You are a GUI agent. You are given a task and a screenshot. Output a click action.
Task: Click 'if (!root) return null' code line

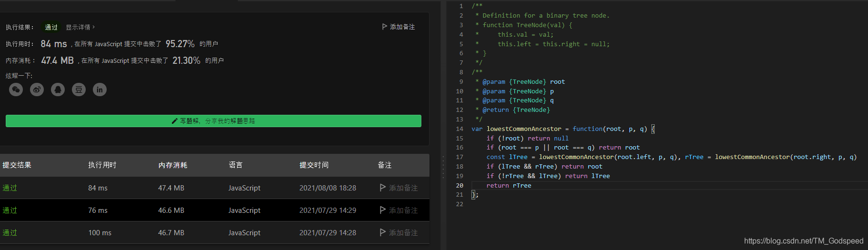click(x=528, y=138)
